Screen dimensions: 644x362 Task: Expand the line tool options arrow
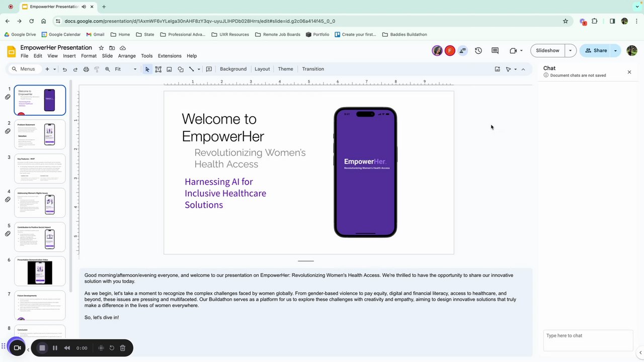199,69
